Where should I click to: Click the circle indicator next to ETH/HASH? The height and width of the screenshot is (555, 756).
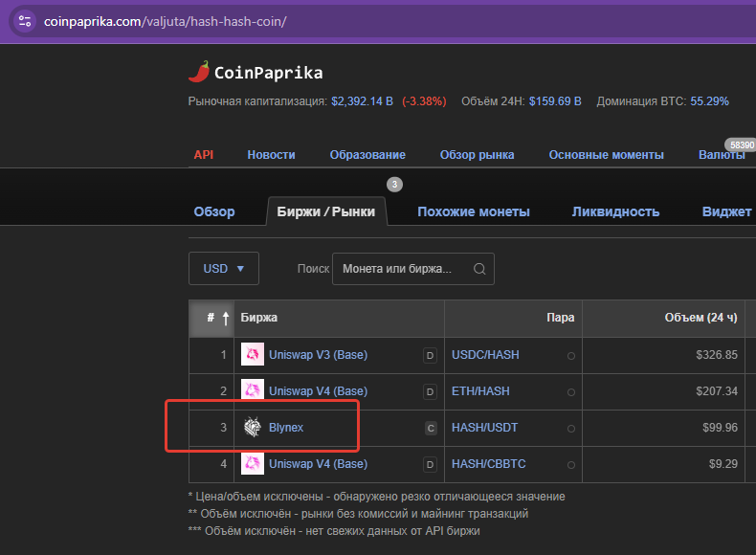coord(571,392)
